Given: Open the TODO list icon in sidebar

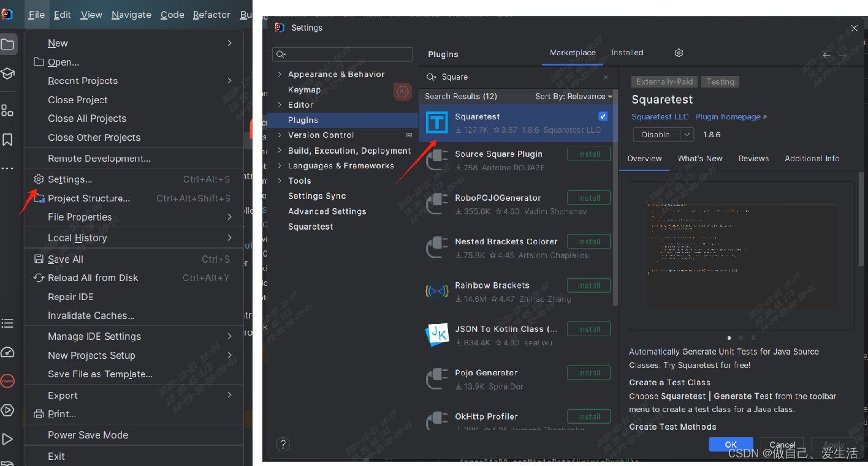Looking at the screenshot, I should [7, 323].
